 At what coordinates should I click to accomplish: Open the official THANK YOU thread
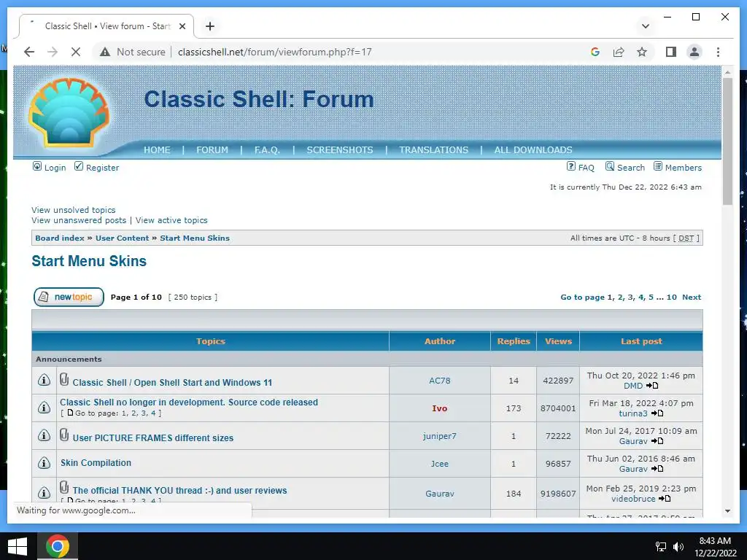pyautogui.click(x=179, y=491)
